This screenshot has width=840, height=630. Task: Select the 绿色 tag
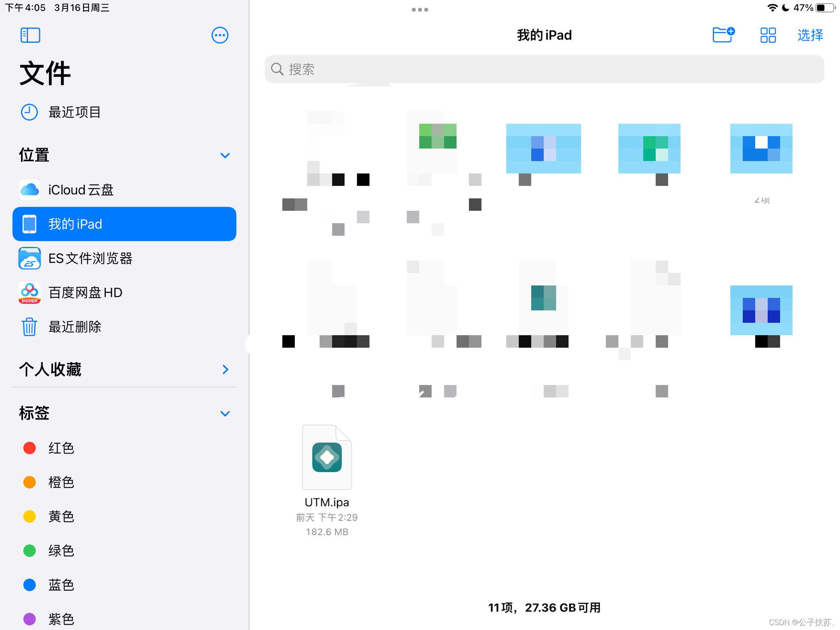(61, 550)
